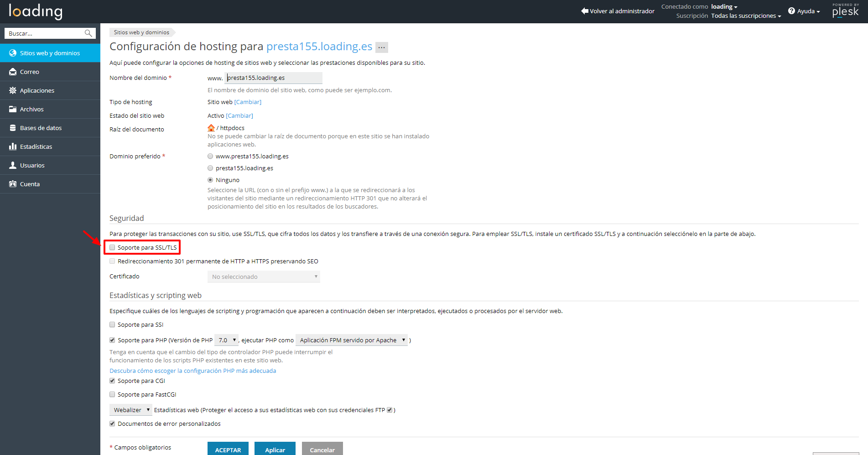Click the Estadísticas bar chart icon
Viewport: 868px width, 455px height.
13,146
